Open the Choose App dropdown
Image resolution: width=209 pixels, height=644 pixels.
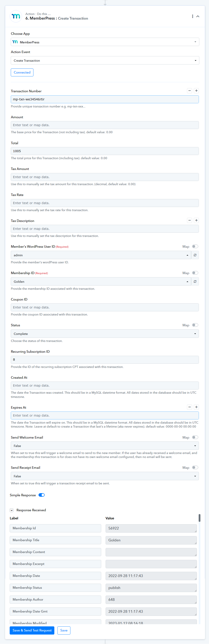click(x=105, y=42)
